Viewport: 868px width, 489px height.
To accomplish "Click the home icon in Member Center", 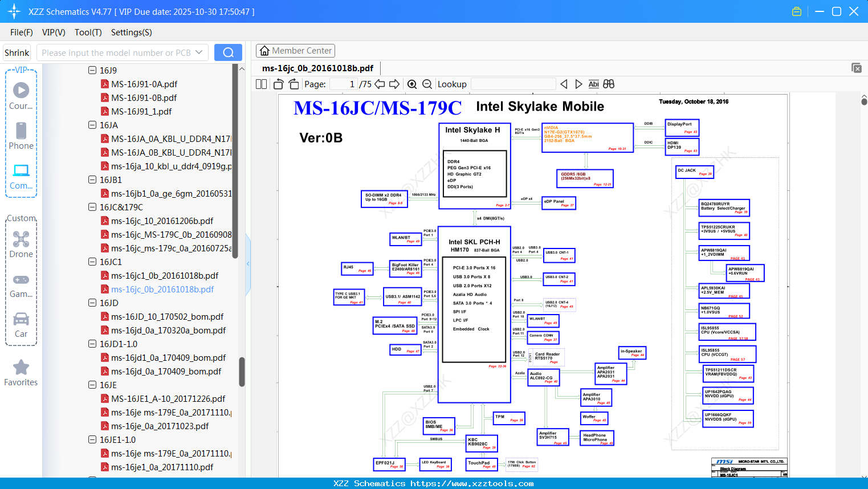I will [264, 51].
